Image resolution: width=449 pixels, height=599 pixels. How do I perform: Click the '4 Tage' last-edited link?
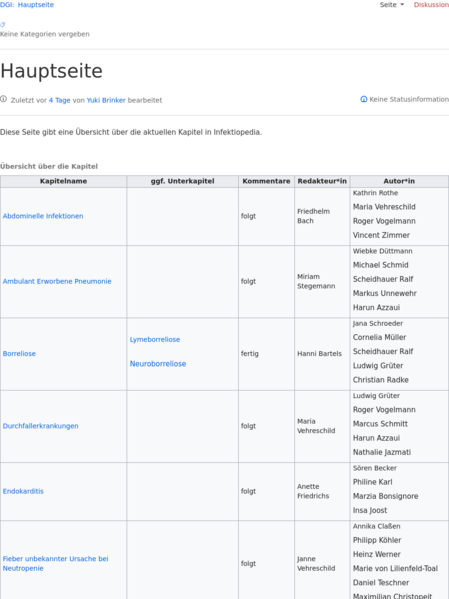60,100
